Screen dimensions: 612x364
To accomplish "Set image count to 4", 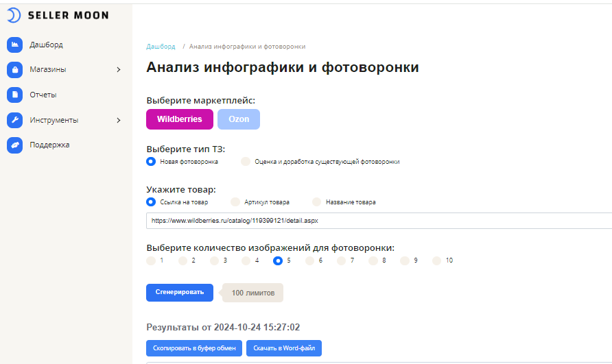I will [x=246, y=260].
